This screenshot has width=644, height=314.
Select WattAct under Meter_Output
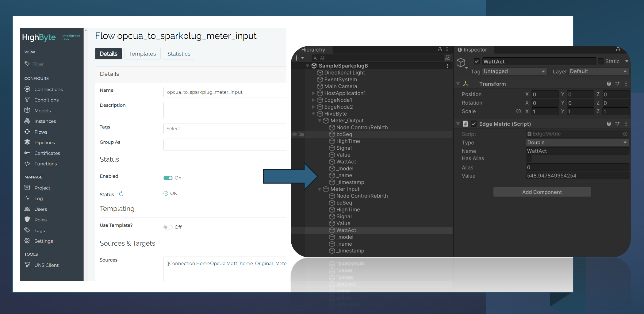[x=346, y=162]
